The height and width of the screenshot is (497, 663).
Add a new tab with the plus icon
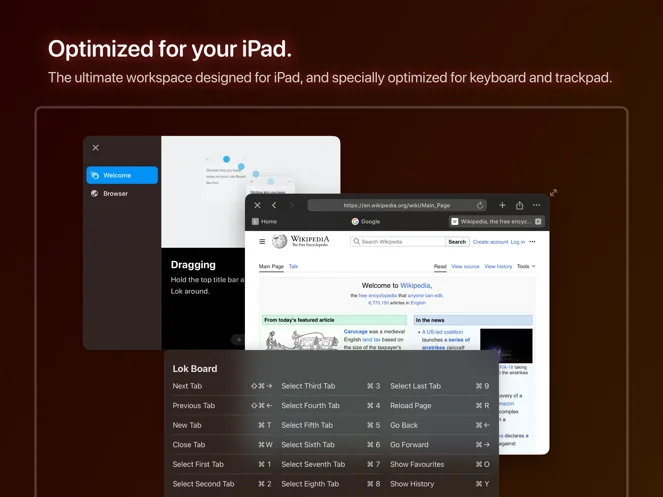pos(502,206)
